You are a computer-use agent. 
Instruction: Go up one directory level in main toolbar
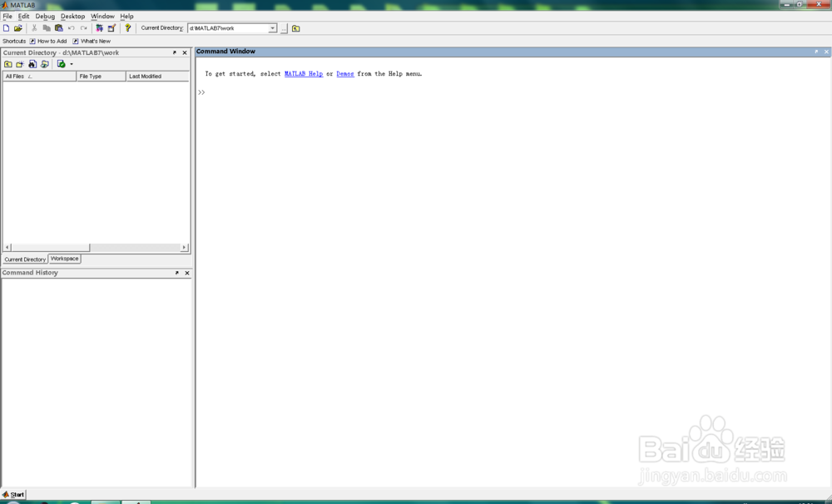[x=296, y=28]
